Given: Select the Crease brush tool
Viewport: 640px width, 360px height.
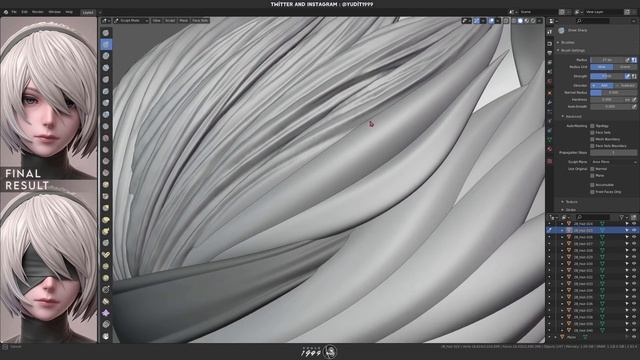Looking at the screenshot, I should click(106, 126).
